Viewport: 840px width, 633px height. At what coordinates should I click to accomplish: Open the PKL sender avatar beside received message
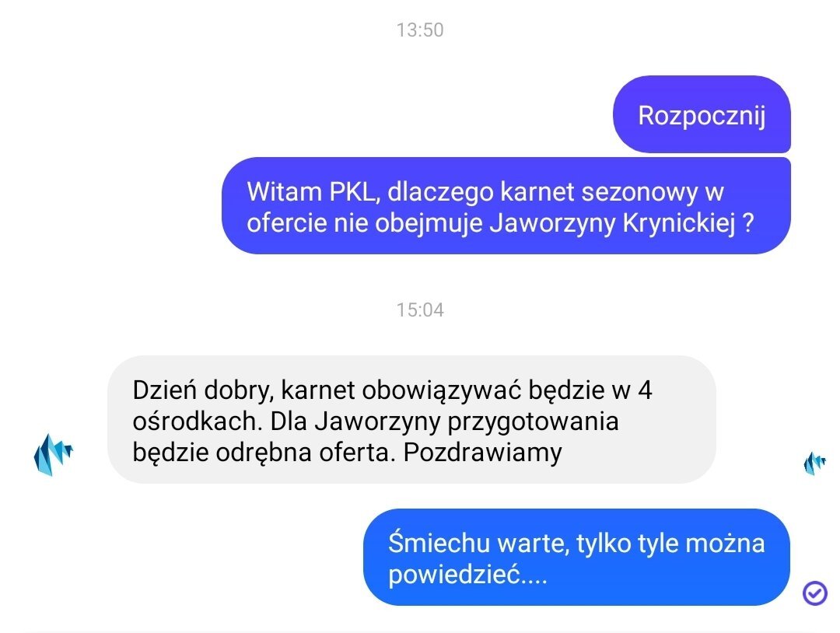point(53,454)
